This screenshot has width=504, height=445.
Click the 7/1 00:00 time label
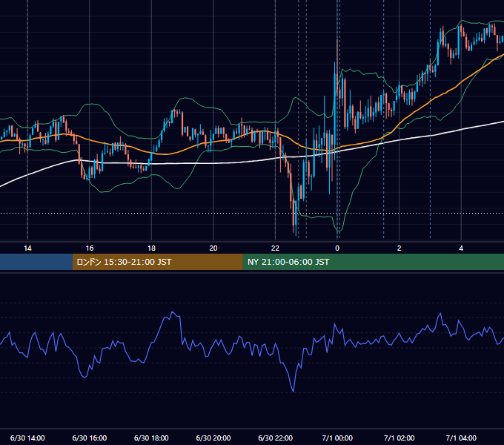(x=337, y=438)
